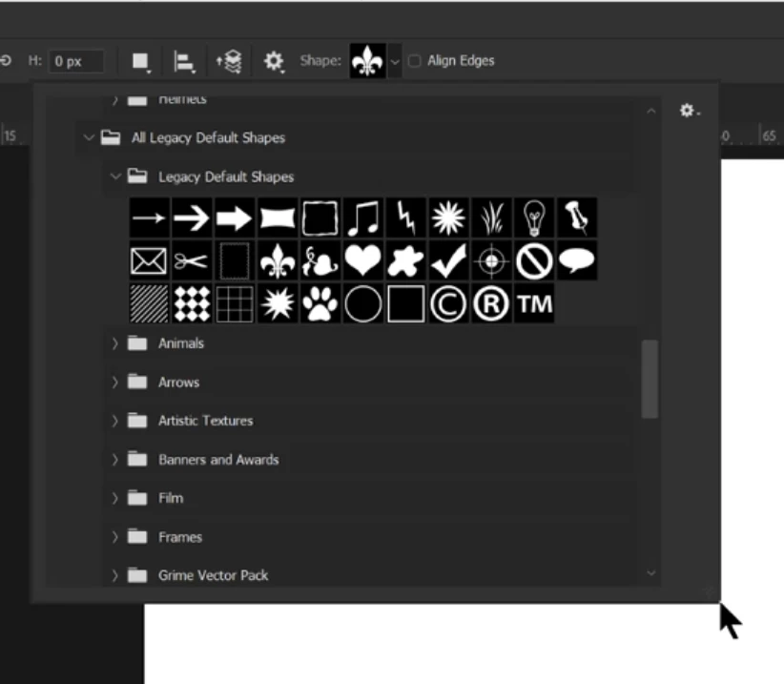Image resolution: width=784 pixels, height=684 pixels.
Task: Select the diamond checker pattern shape
Action: pyautogui.click(x=192, y=303)
